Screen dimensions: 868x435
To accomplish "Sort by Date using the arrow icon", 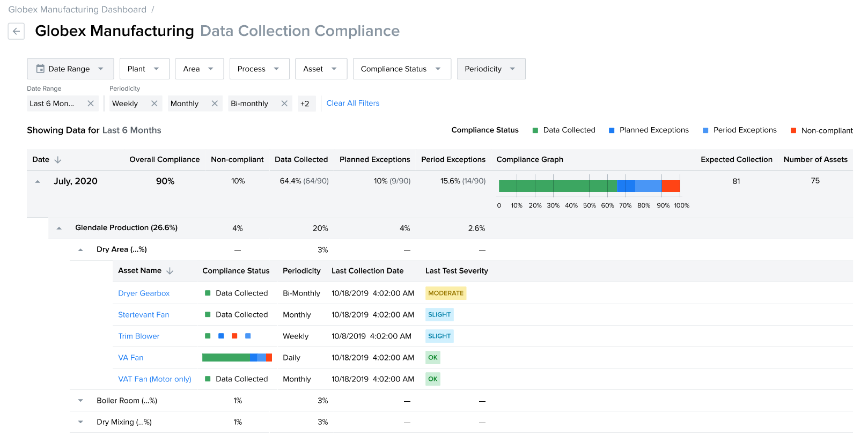I will click(58, 160).
